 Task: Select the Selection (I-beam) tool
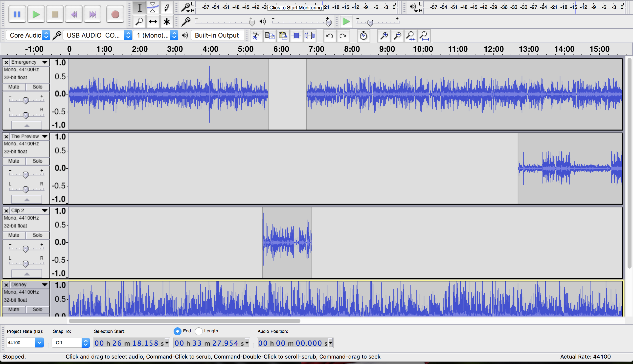139,8
